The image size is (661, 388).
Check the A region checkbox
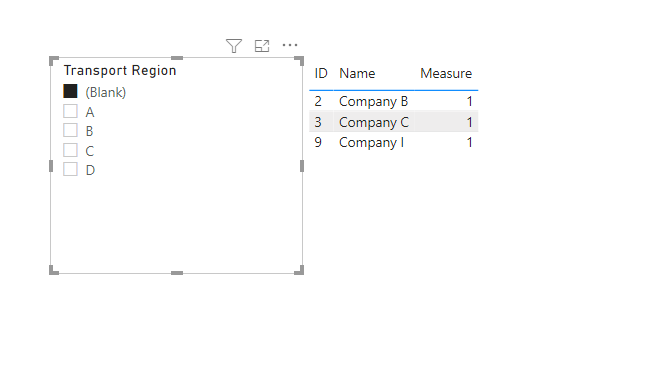pyautogui.click(x=70, y=111)
